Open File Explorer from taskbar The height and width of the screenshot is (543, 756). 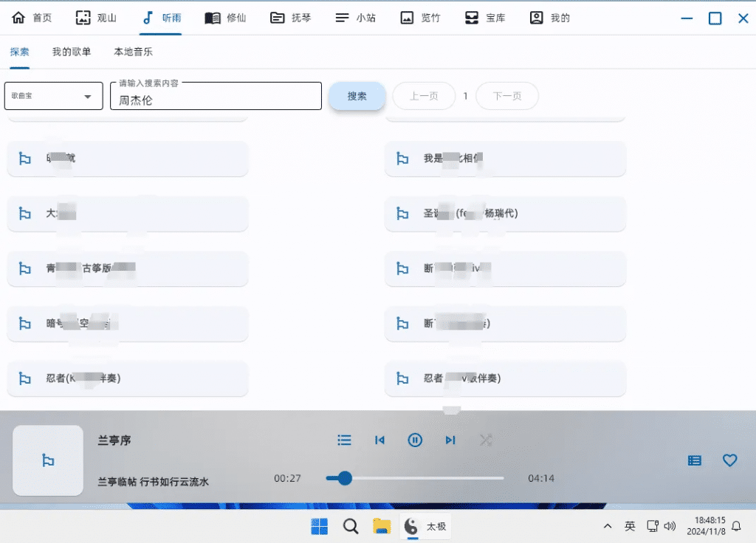tap(382, 526)
